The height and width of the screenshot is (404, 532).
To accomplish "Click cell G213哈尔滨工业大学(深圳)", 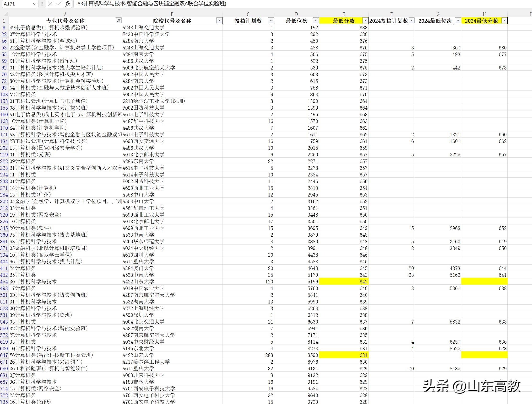I will coord(172,101).
